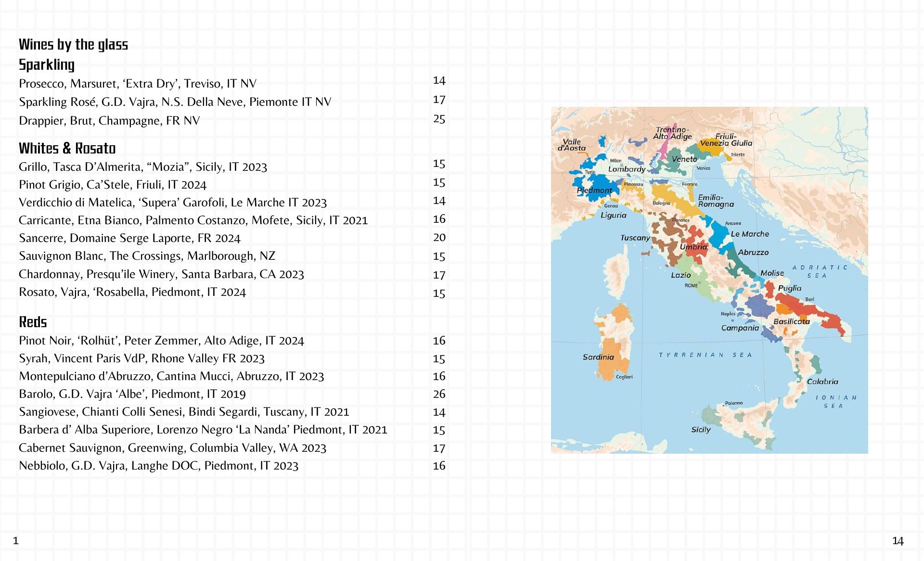Click the Reds section heading
924x561 pixels.
coord(33,322)
